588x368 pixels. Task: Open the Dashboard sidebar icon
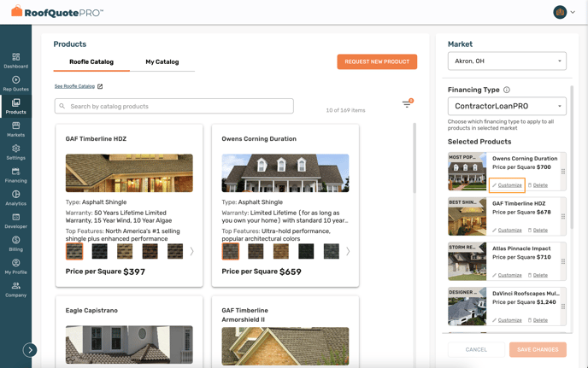[x=15, y=61]
